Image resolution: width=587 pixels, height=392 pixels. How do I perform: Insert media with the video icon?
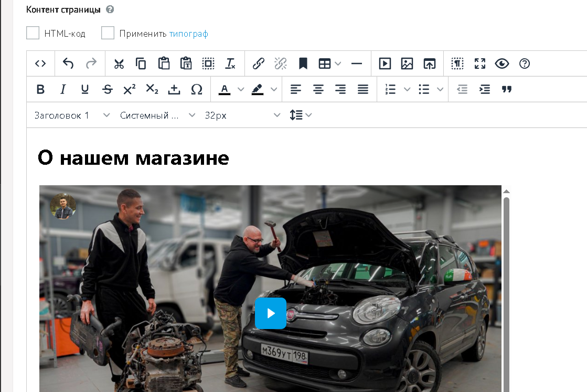click(385, 63)
